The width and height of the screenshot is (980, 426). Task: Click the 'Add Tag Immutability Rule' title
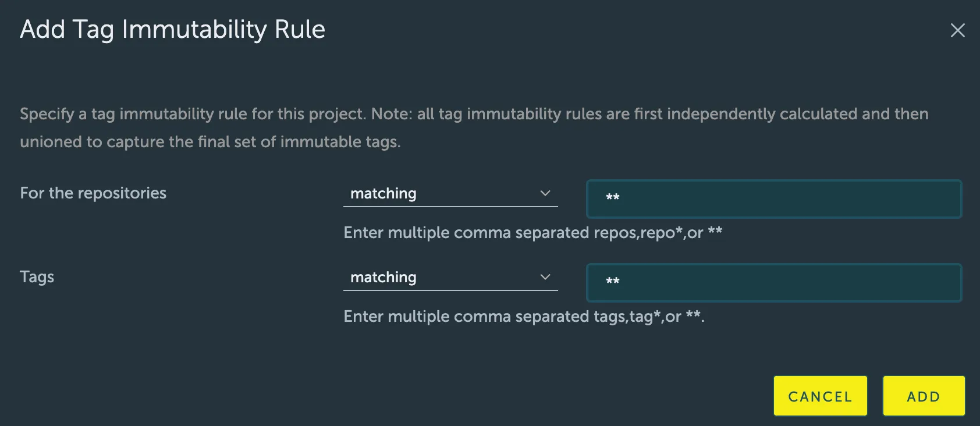pos(172,30)
